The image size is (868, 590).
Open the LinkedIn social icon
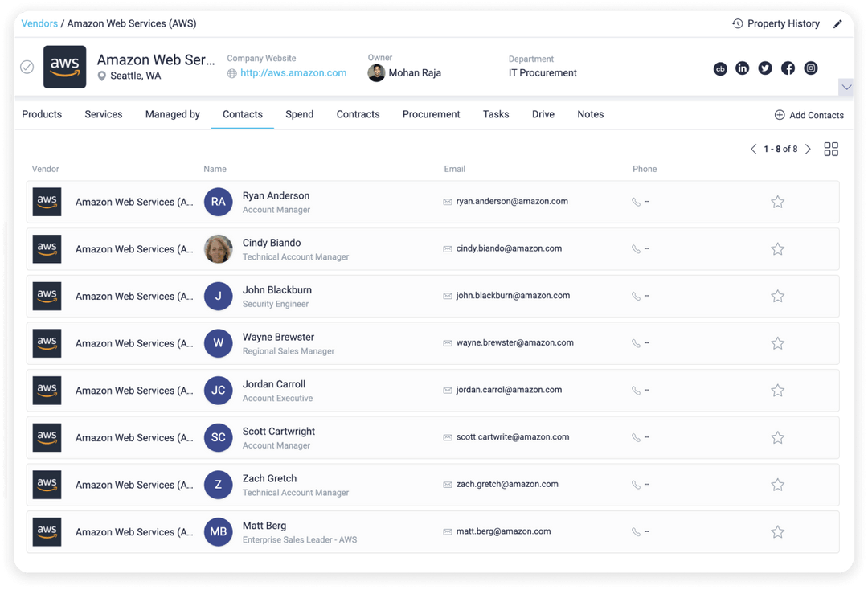(x=743, y=68)
